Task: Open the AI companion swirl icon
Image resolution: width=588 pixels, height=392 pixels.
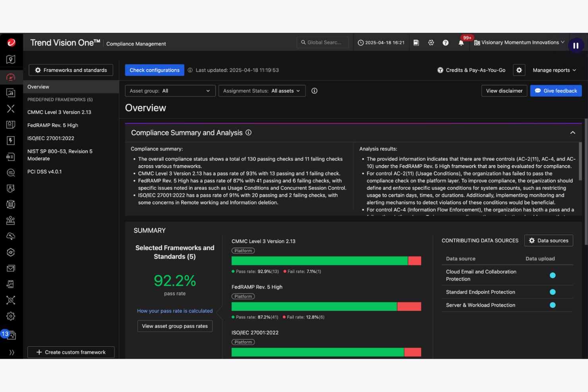Action: [431, 42]
